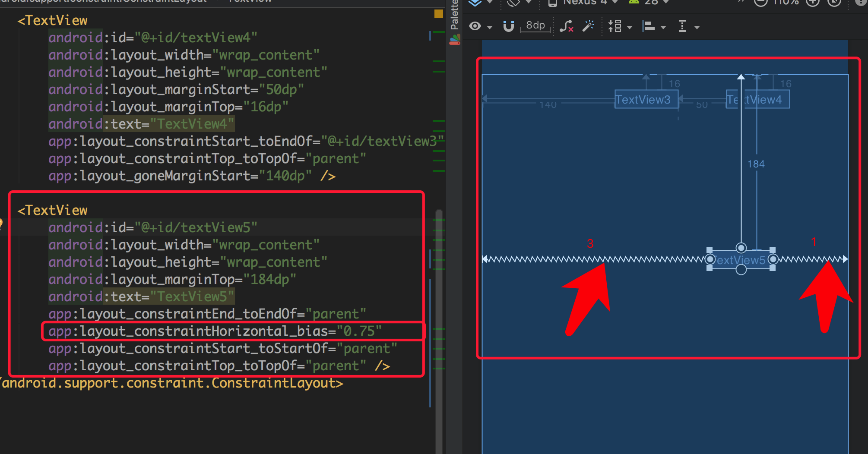The width and height of the screenshot is (868, 454).
Task: Click the bottom-right resize handle of TextView5
Action: [773, 268]
